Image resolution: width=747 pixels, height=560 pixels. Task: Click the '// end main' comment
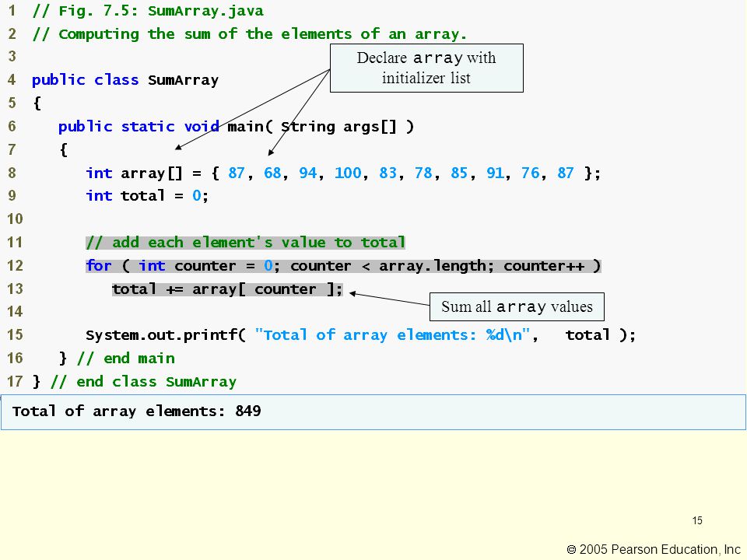(126, 359)
